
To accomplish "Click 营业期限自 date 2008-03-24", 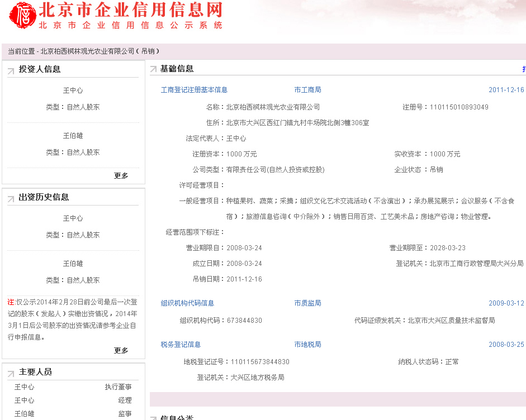I will tap(244, 248).
